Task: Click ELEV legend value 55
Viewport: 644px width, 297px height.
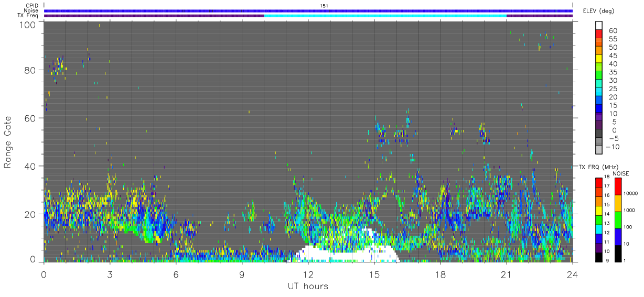Action: coord(613,39)
